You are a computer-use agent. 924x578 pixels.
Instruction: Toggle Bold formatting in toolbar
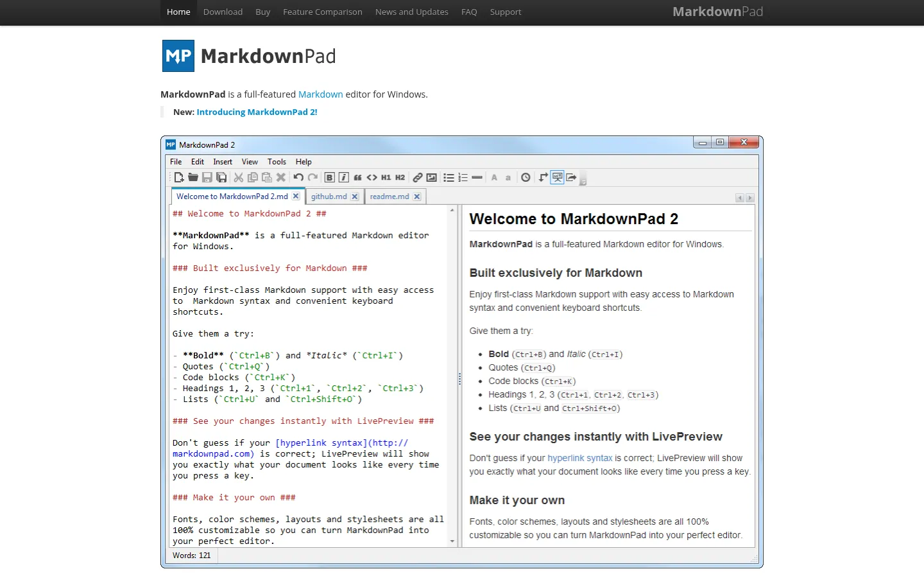330,177
